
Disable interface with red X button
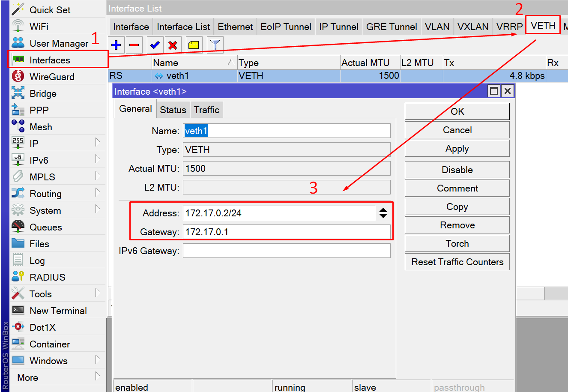coord(173,45)
